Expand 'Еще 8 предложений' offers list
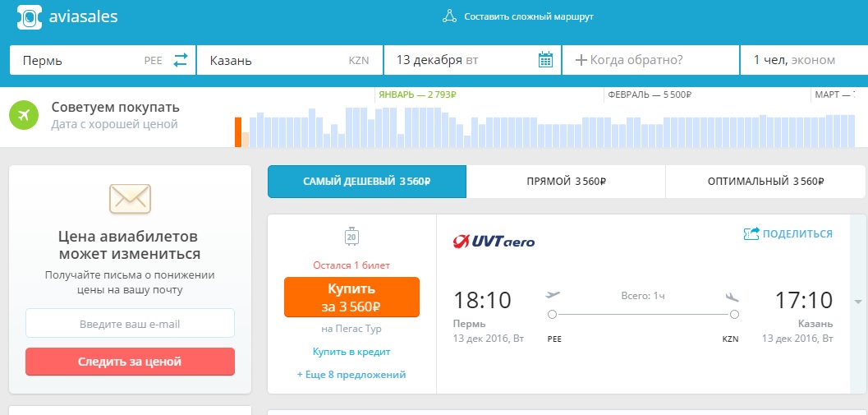 coord(351,375)
